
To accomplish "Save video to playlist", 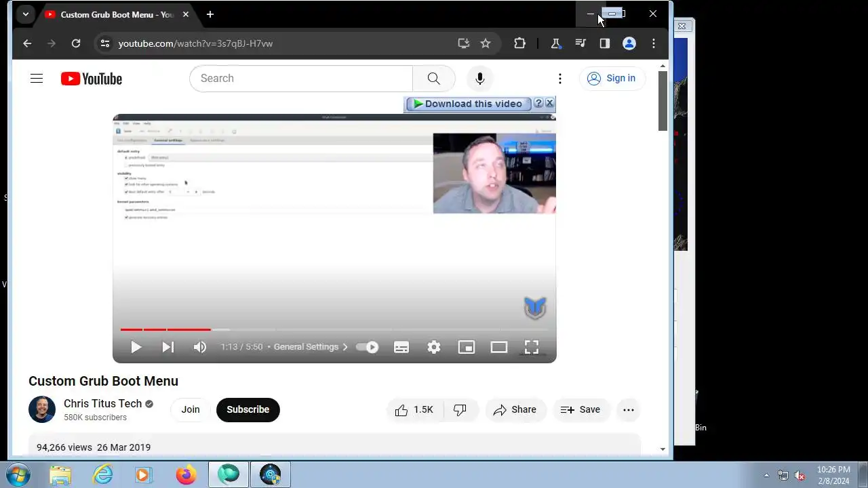I will tap(580, 410).
